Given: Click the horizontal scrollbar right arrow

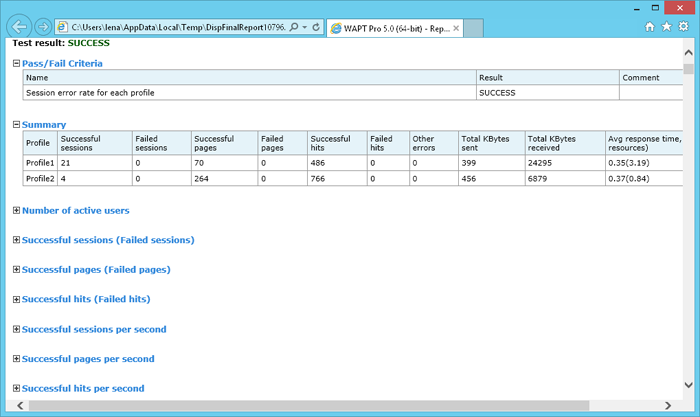Looking at the screenshot, I should [x=668, y=405].
